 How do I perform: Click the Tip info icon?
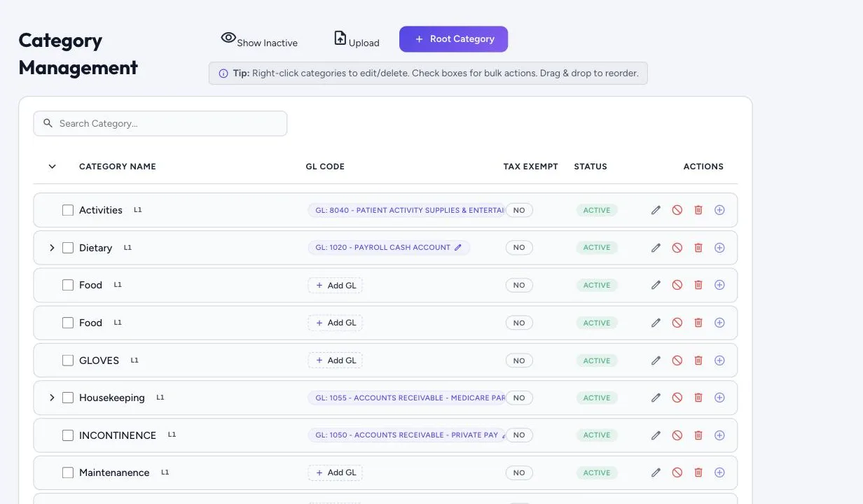pyautogui.click(x=223, y=73)
